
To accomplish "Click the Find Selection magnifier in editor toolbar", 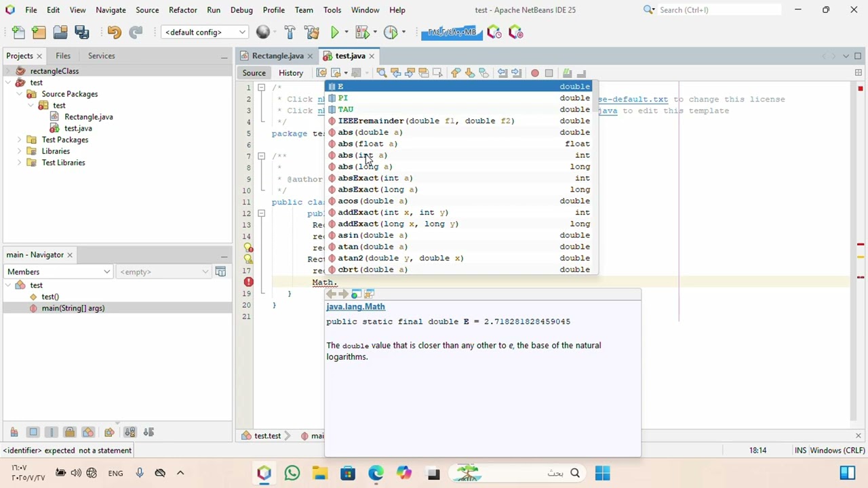I will pos(382,73).
